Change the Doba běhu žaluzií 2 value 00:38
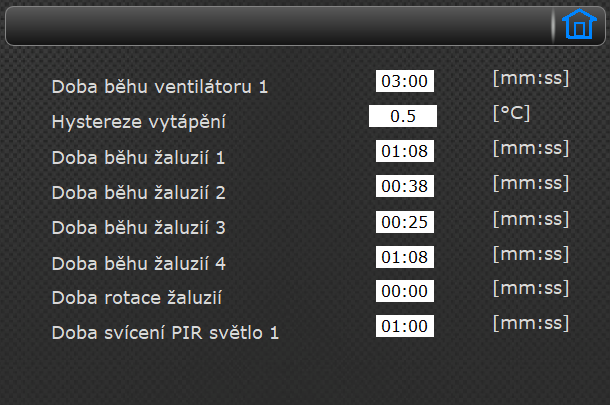The image size is (610, 405). 405,186
